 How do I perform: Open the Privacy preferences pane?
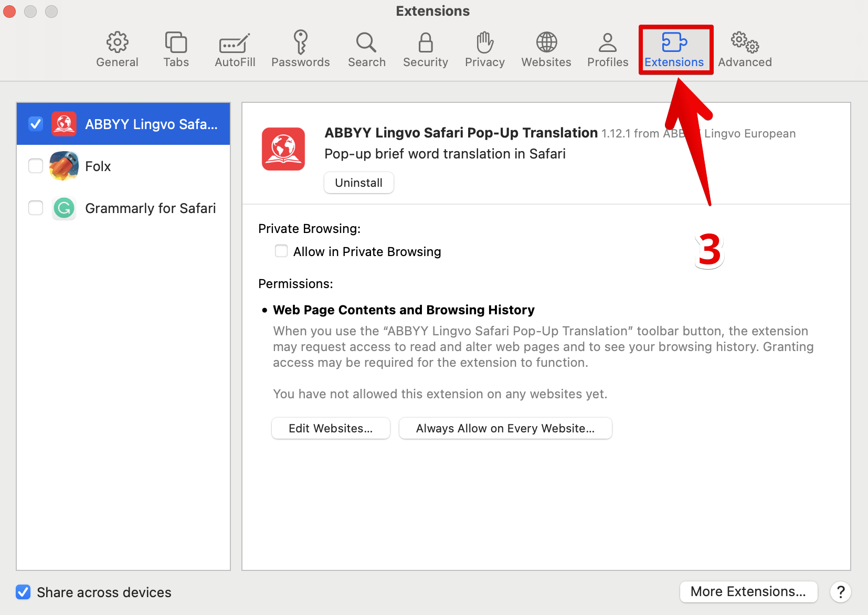click(x=484, y=50)
